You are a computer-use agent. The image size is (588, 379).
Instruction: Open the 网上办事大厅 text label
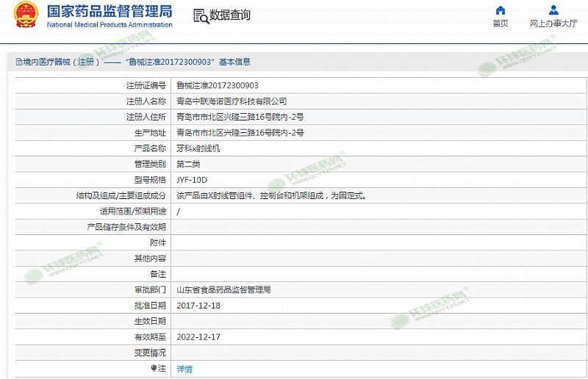pos(554,24)
